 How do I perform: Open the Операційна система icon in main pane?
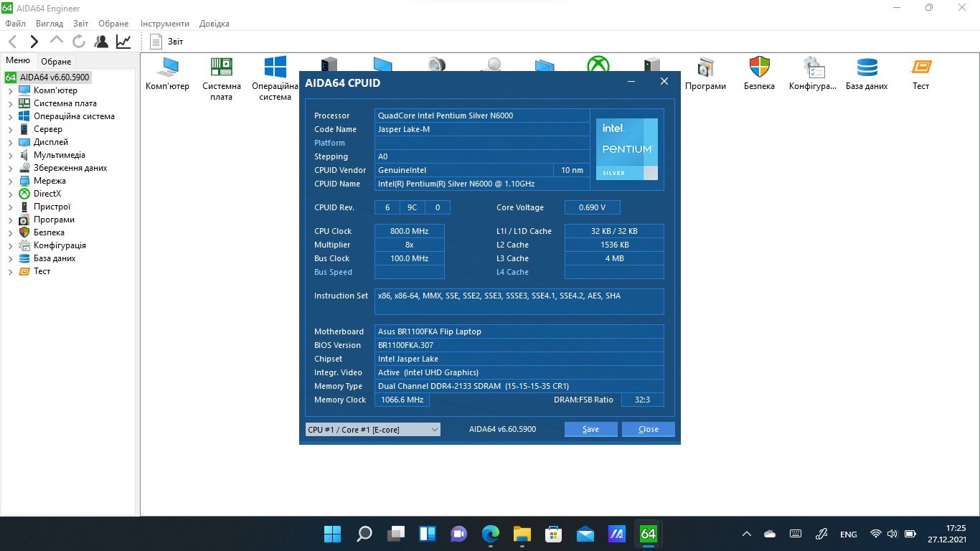tap(275, 79)
